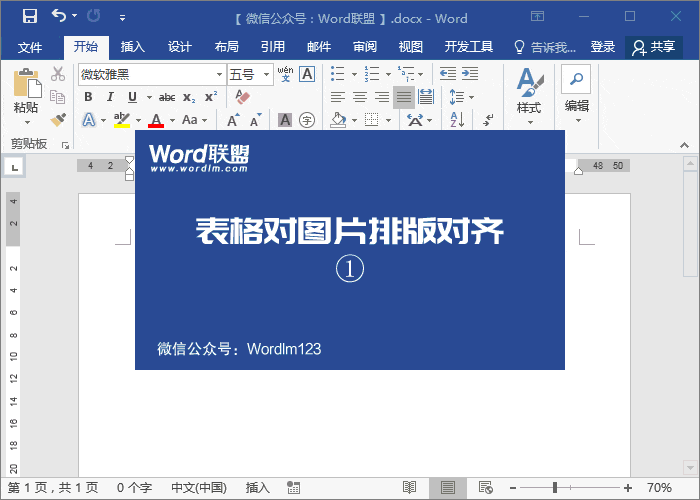Save the document with the floppy disk icon
Image resolution: width=700 pixels, height=500 pixels.
coord(30,17)
